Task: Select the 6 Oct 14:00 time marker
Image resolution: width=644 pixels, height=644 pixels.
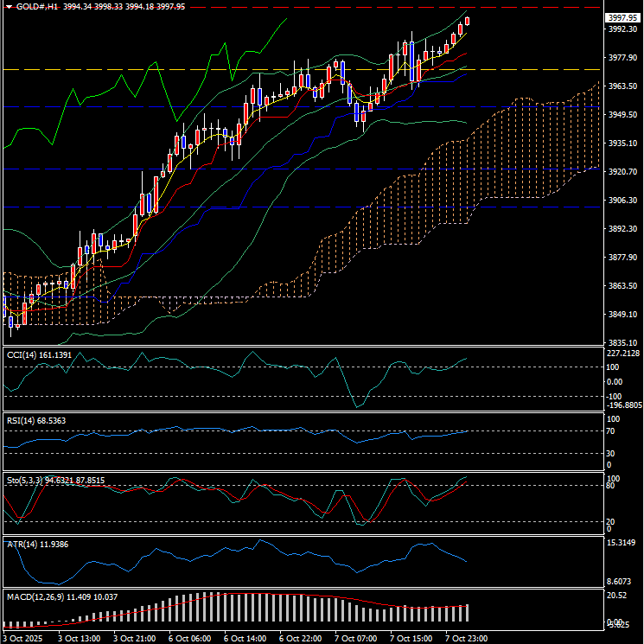Action: coord(244,638)
